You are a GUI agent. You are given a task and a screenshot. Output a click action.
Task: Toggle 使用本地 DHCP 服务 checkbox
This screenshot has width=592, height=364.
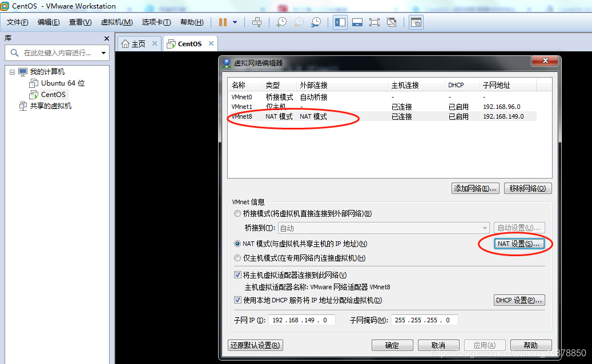238,300
